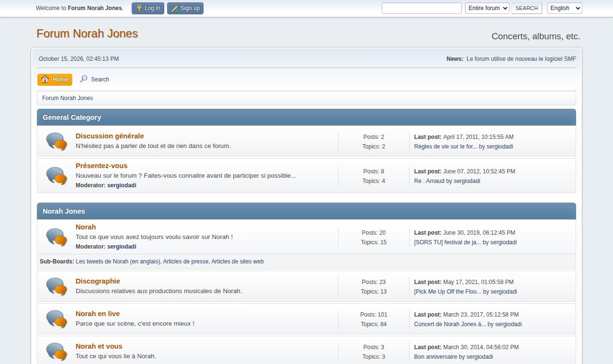Click the Norah en live board icon

pos(57,319)
